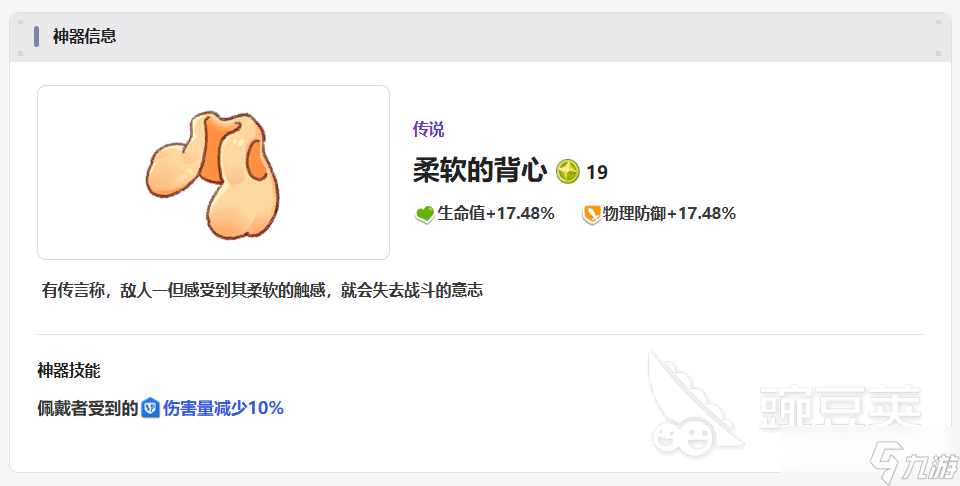Click the 豌豆荚 watermark text

(841, 407)
